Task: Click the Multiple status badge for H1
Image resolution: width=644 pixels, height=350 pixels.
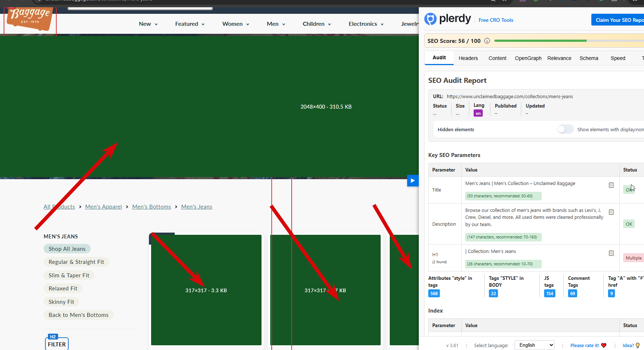Action: tap(633, 258)
